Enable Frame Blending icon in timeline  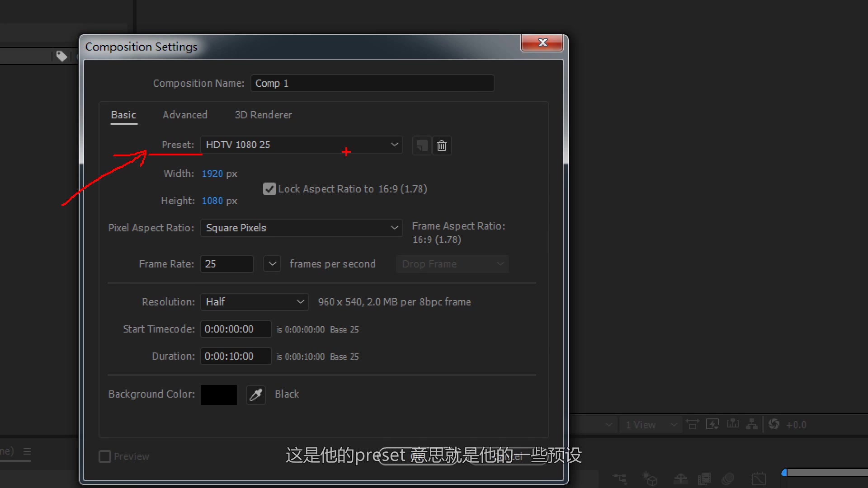704,479
